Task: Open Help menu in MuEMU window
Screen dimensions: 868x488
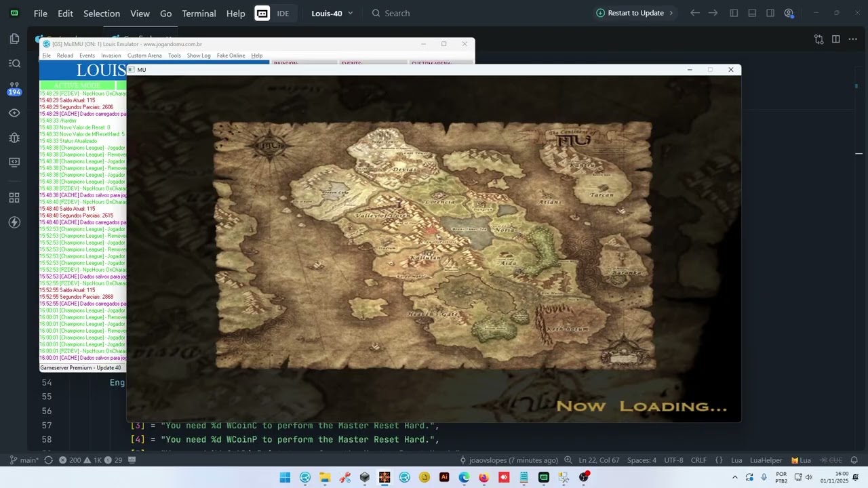Action: click(x=256, y=56)
